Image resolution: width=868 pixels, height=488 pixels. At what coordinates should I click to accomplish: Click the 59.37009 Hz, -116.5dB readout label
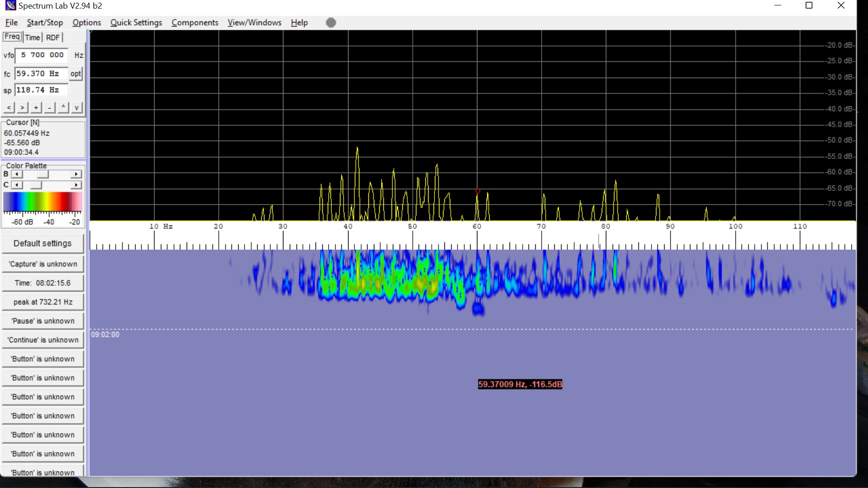tap(520, 385)
